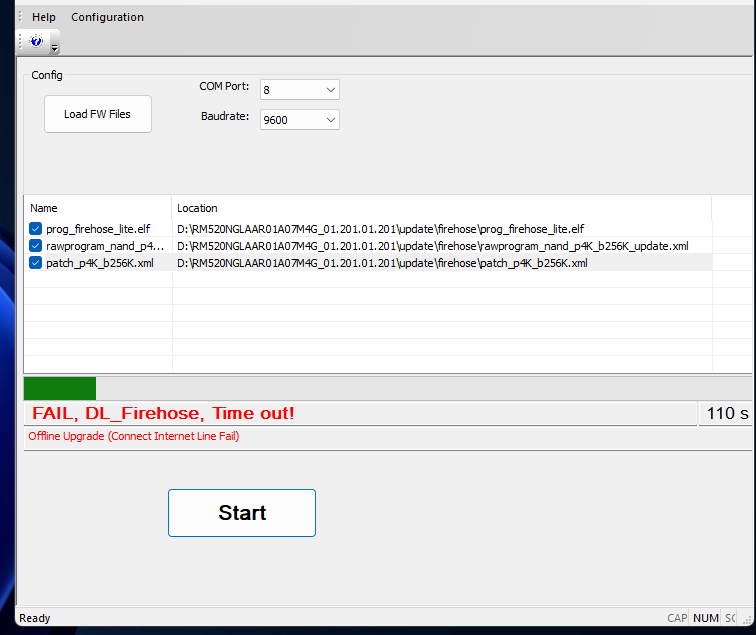Select the rawprogram_nand update.xml location row
The image size is (756, 635).
tap(432, 246)
